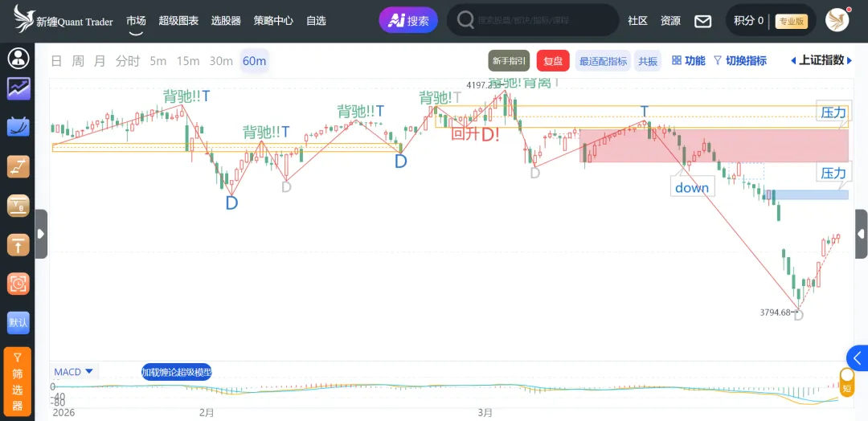Open the user avatar profile

pyautogui.click(x=837, y=20)
